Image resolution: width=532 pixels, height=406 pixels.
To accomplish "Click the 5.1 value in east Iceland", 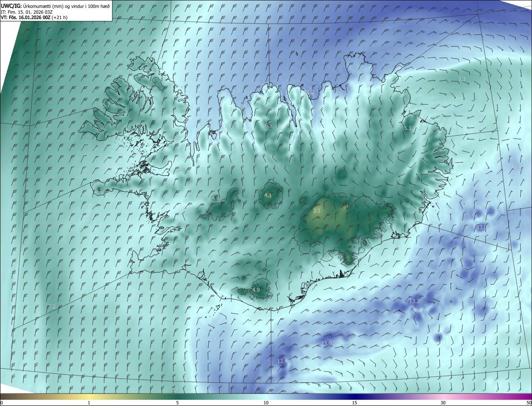I will (x=408, y=128).
